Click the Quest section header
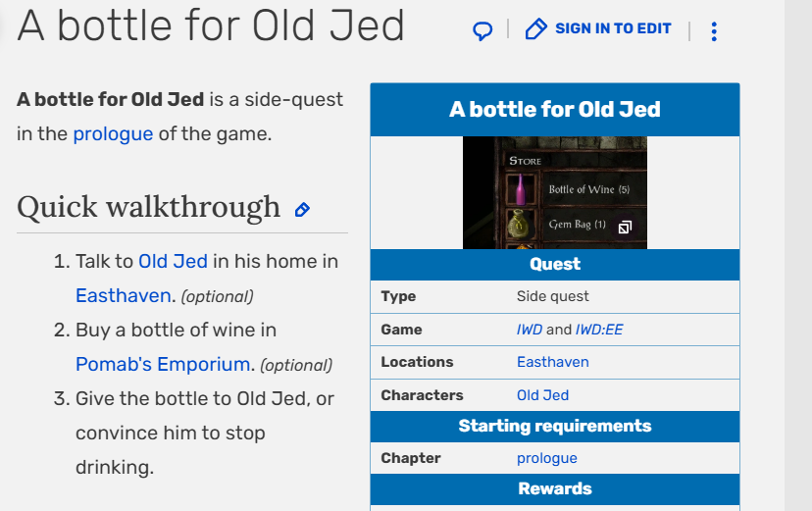Viewport: 812px width, 511px height. (554, 264)
